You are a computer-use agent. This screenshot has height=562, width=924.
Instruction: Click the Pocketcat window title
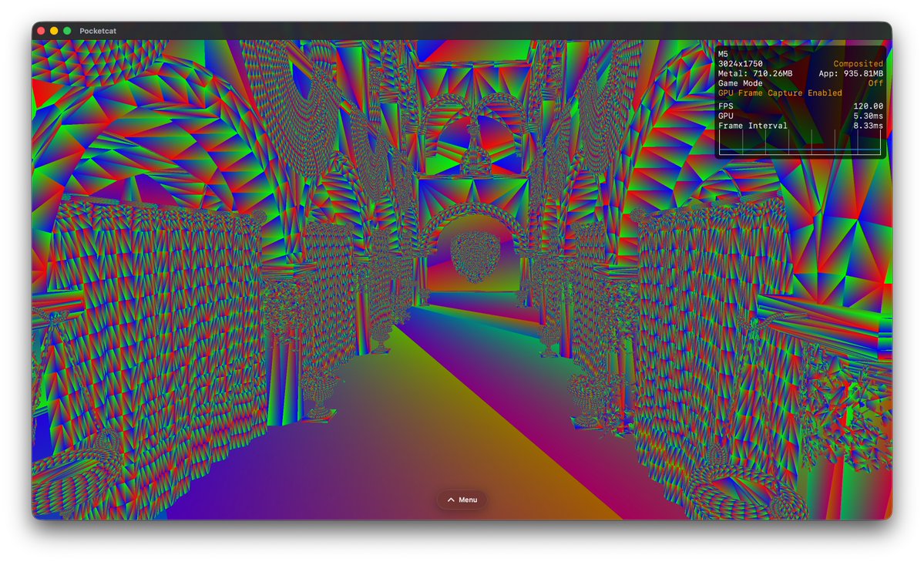[98, 31]
